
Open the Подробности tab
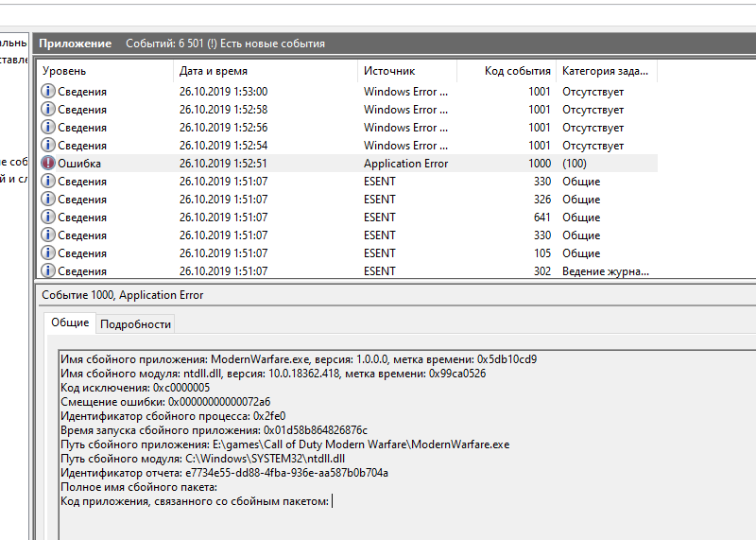[135, 324]
